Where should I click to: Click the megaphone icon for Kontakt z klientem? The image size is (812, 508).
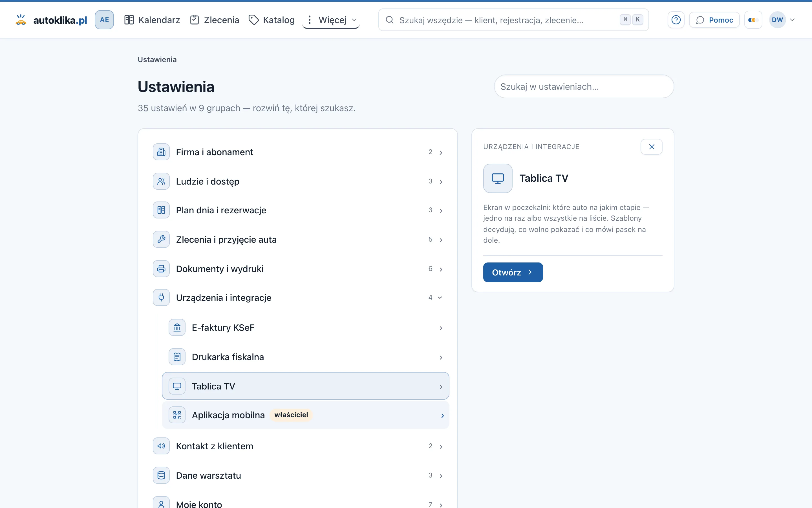click(161, 446)
